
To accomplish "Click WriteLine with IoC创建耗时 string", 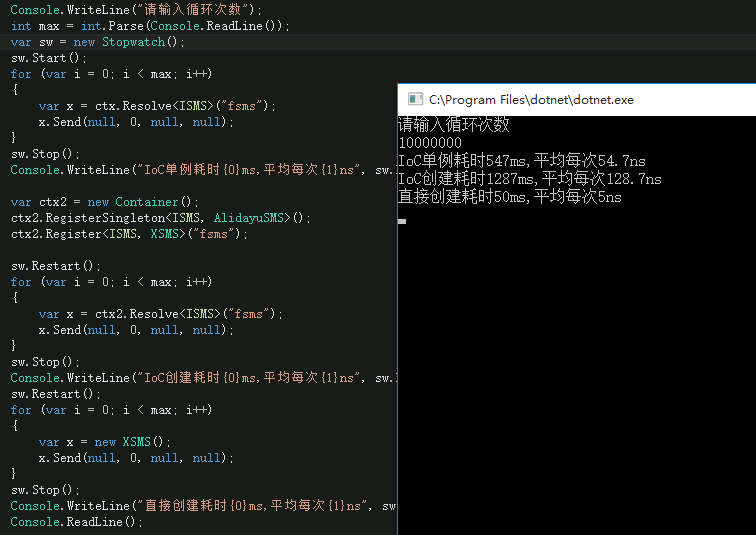I will tap(203, 378).
